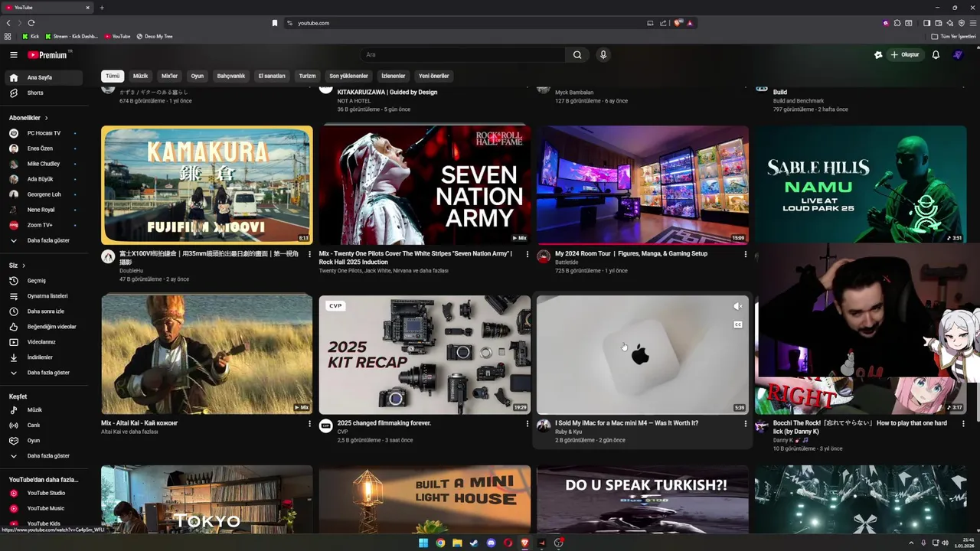Select the Yeni öneriler filter chip
This screenshot has height=551, width=980.
pyautogui.click(x=433, y=76)
